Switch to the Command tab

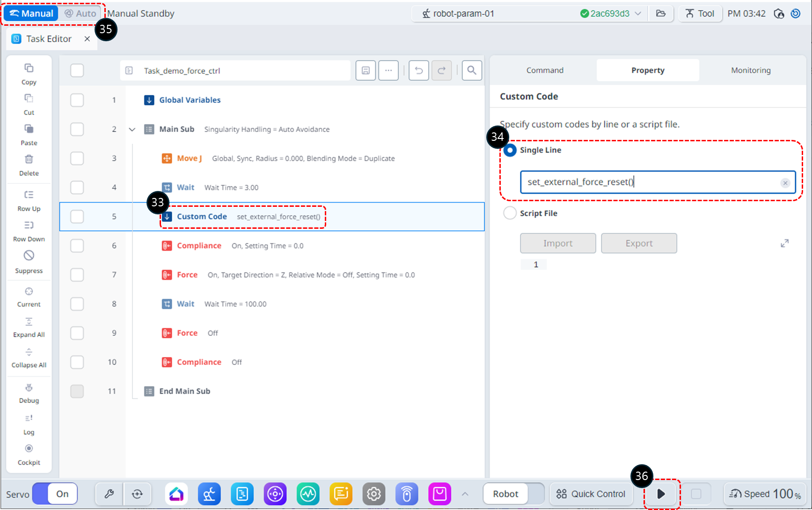(x=545, y=70)
